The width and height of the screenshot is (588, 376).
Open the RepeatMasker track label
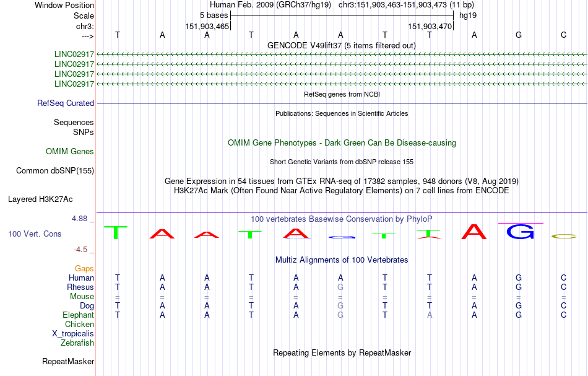point(68,361)
